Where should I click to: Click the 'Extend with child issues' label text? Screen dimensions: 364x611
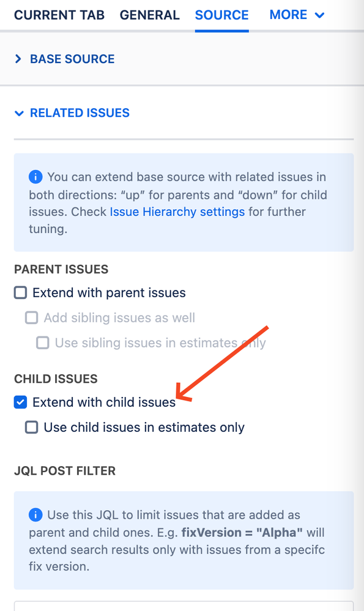[104, 402]
